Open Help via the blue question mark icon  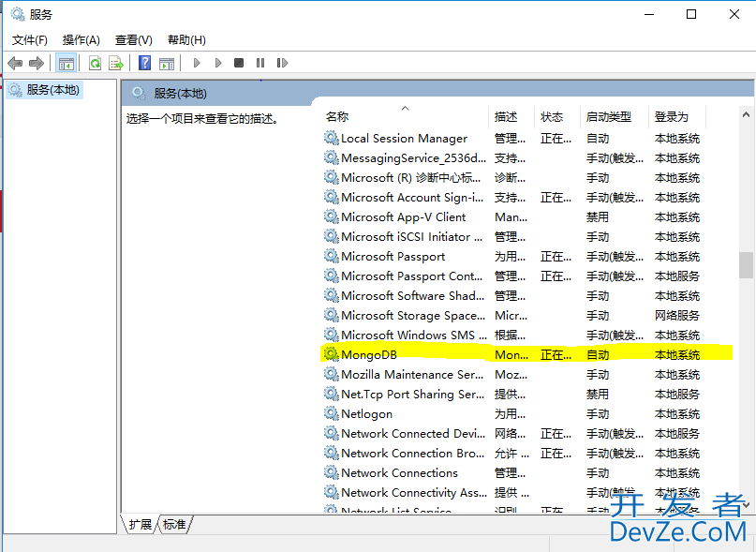145,63
